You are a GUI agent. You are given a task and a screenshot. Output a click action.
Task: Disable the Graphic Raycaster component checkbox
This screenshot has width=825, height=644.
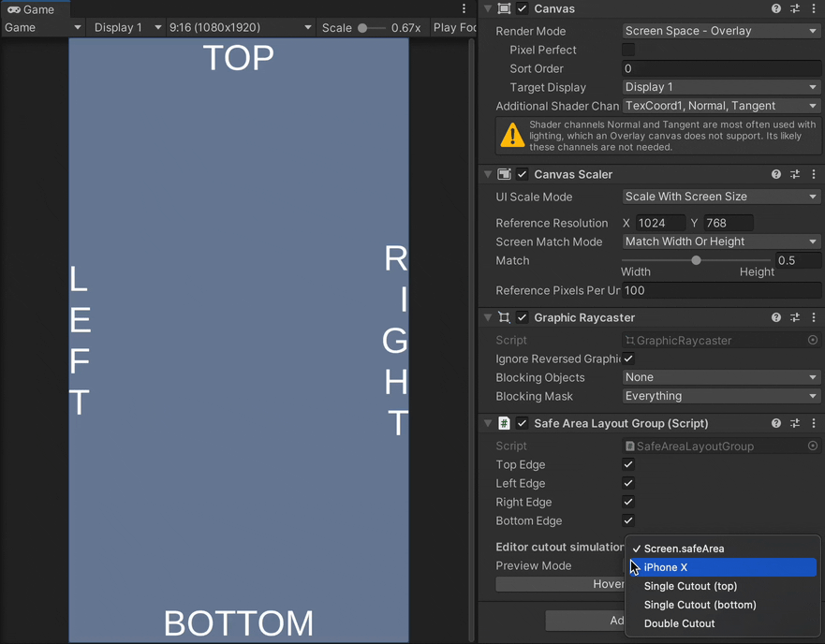[x=522, y=317]
